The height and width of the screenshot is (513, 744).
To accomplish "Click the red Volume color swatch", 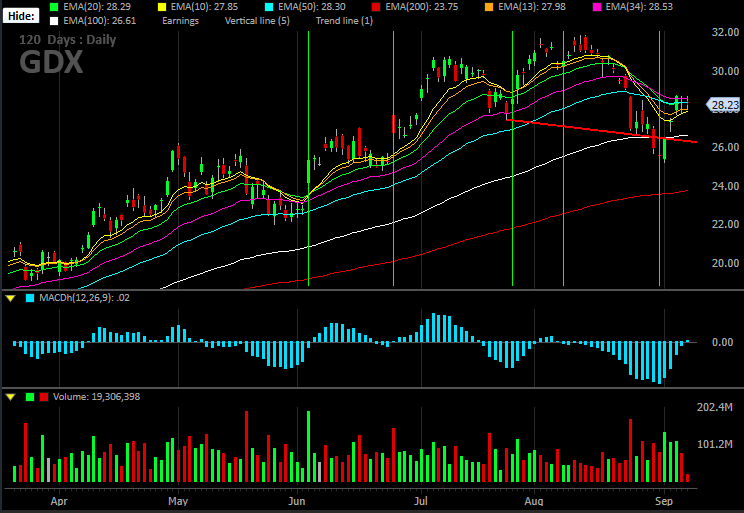I will tap(44, 397).
